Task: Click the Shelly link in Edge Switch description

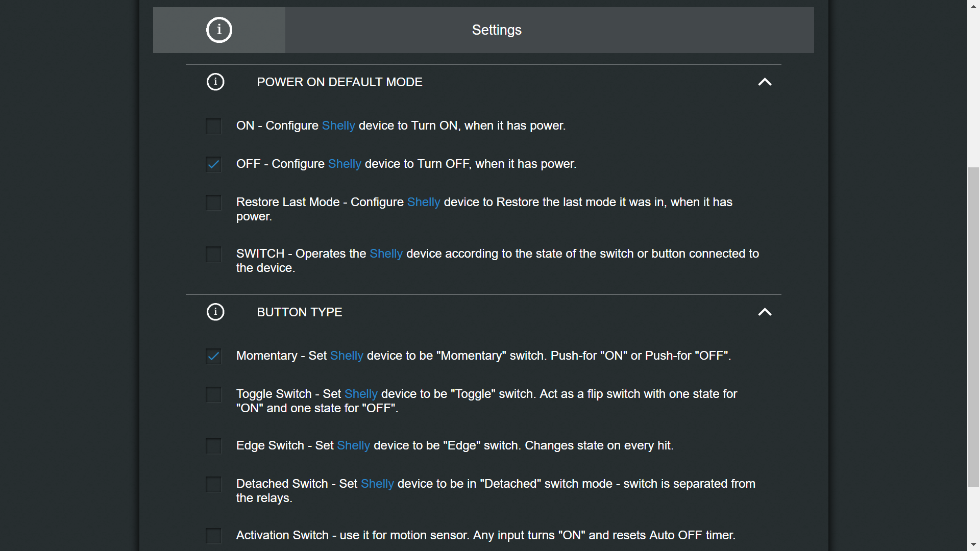Action: tap(353, 446)
